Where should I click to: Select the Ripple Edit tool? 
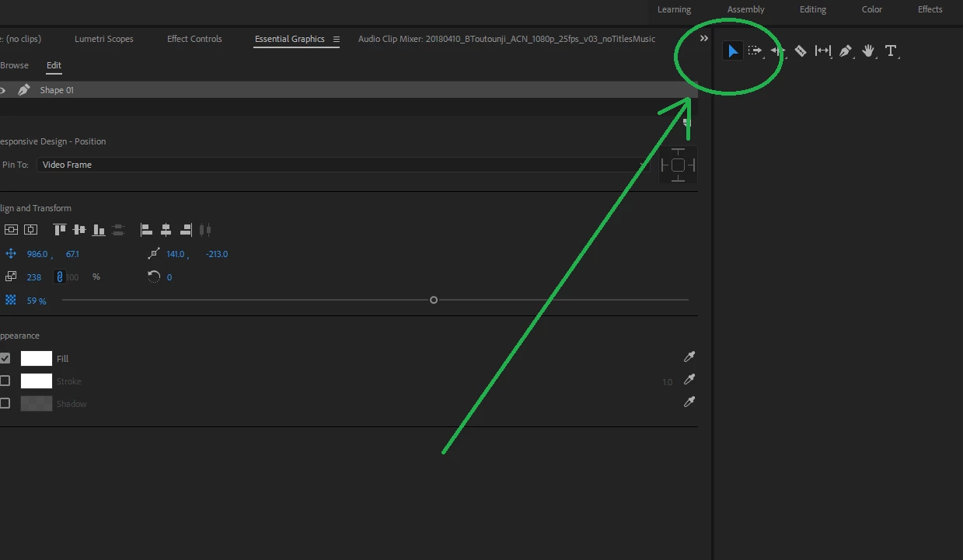[777, 51]
